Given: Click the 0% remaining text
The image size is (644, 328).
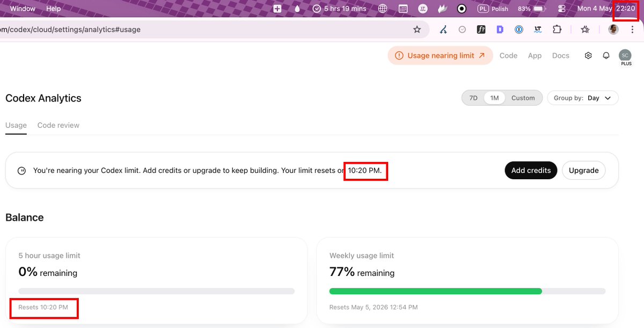Looking at the screenshot, I should [x=48, y=272].
